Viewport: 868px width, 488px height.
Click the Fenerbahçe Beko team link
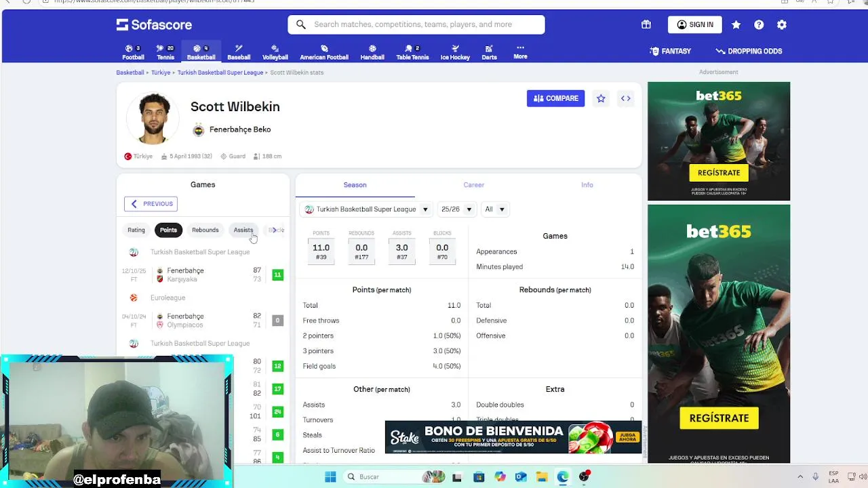click(x=240, y=129)
